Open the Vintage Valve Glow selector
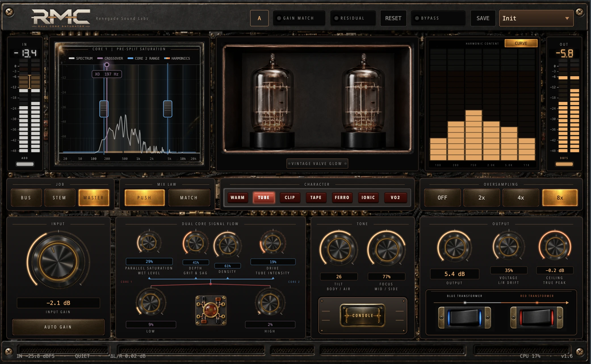This screenshot has height=364, width=591. pyautogui.click(x=317, y=164)
